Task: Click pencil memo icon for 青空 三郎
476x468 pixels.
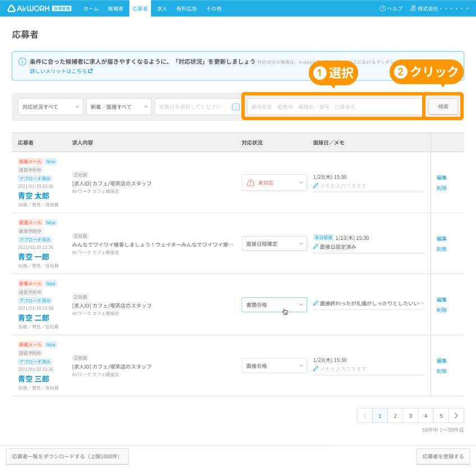Action: pos(315,369)
